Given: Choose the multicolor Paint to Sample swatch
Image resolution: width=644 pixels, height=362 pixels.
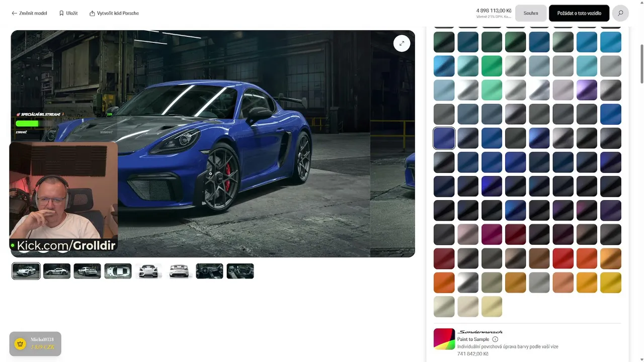Looking at the screenshot, I should pyautogui.click(x=444, y=339).
